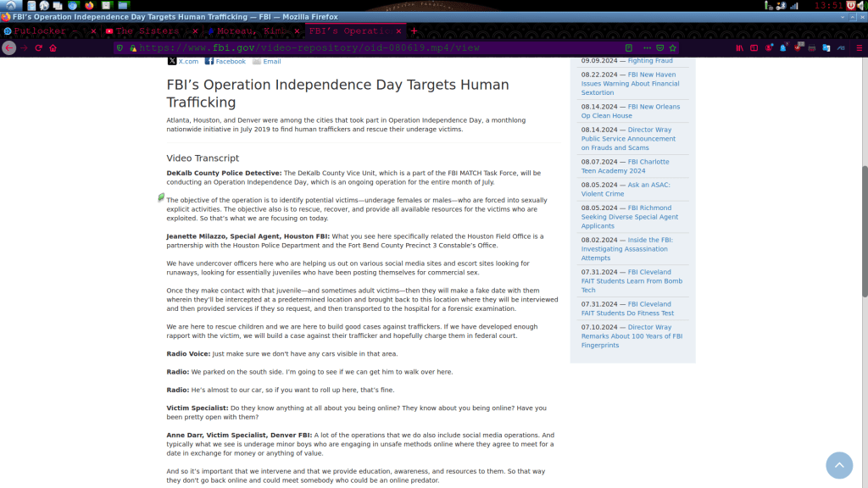
Task: Open the Firefox hamburger application menu
Action: pyautogui.click(x=858, y=48)
